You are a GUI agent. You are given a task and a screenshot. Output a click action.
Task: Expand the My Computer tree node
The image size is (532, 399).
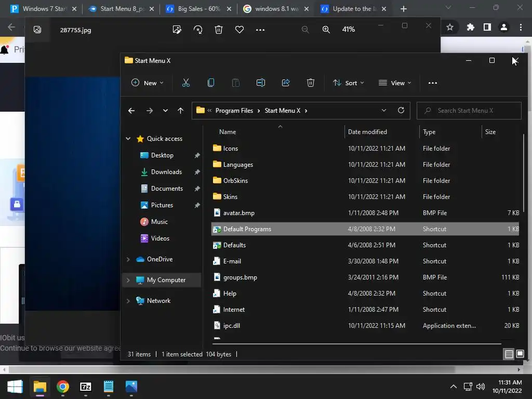tap(128, 280)
